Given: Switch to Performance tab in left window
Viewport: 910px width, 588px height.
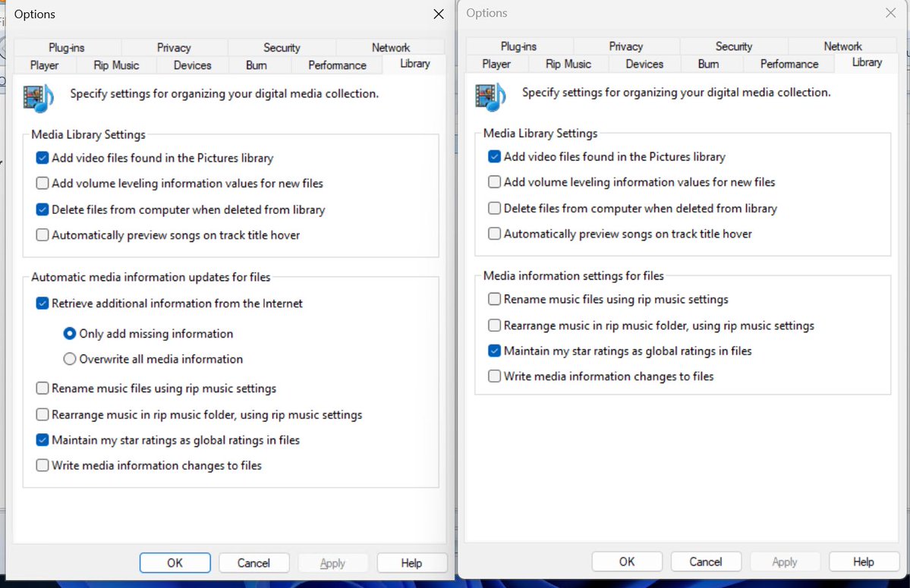Looking at the screenshot, I should 337,65.
